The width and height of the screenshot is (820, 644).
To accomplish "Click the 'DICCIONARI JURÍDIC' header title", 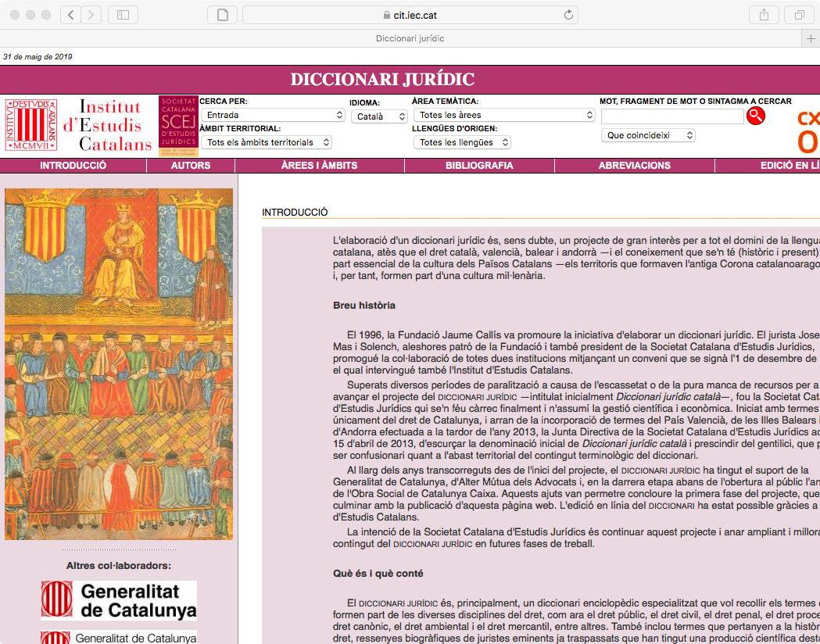I will [x=382, y=80].
